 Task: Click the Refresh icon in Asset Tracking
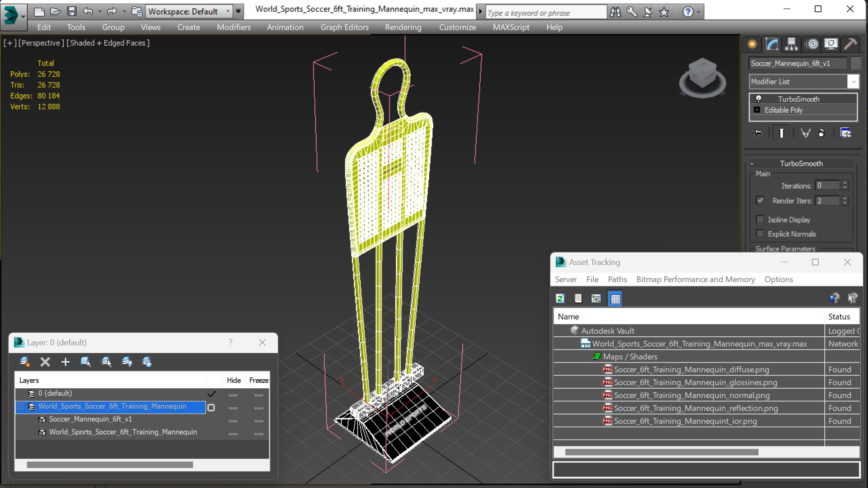tap(560, 298)
